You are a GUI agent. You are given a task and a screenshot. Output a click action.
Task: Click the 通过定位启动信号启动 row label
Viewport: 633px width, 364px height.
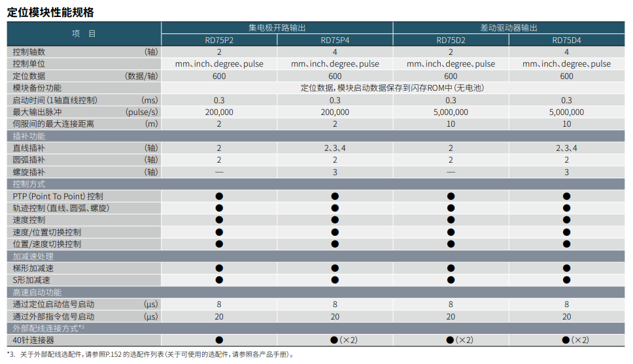coord(53,305)
